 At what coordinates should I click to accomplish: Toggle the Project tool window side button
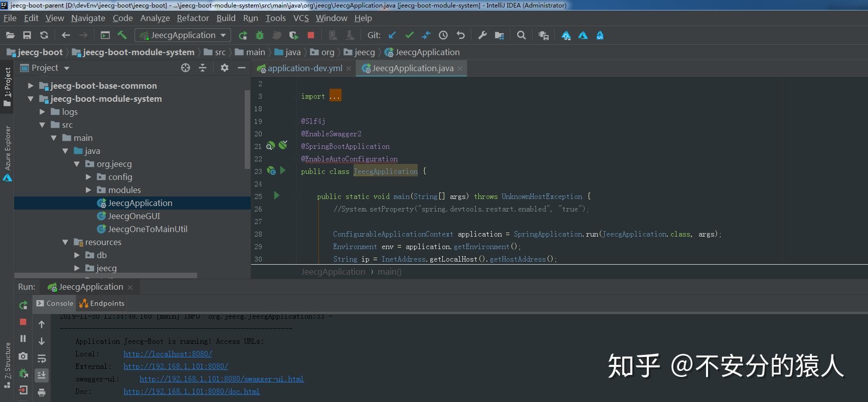7,87
